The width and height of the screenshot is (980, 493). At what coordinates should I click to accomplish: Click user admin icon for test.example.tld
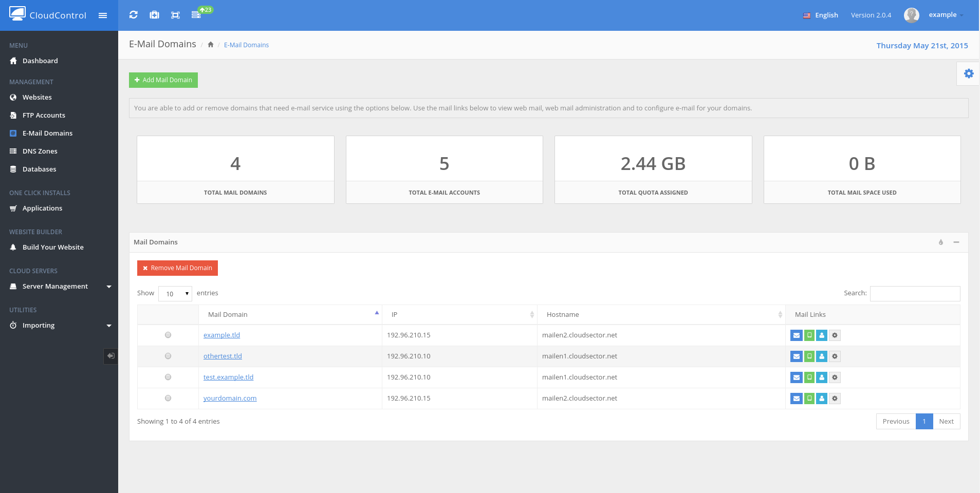click(x=822, y=377)
